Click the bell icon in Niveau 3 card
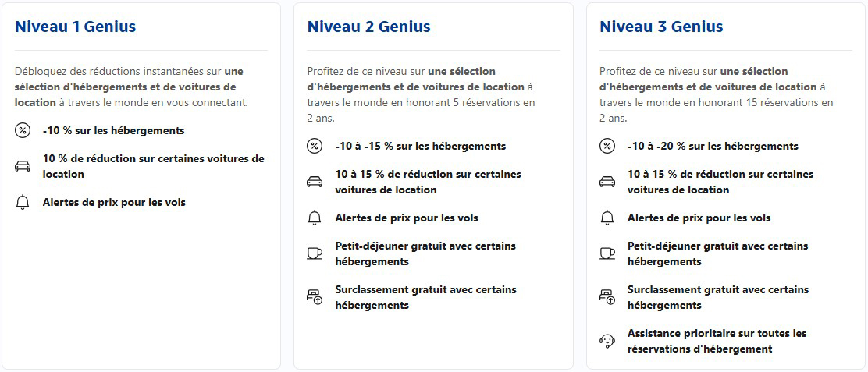Viewport: 868px width, 372px height. point(607,218)
